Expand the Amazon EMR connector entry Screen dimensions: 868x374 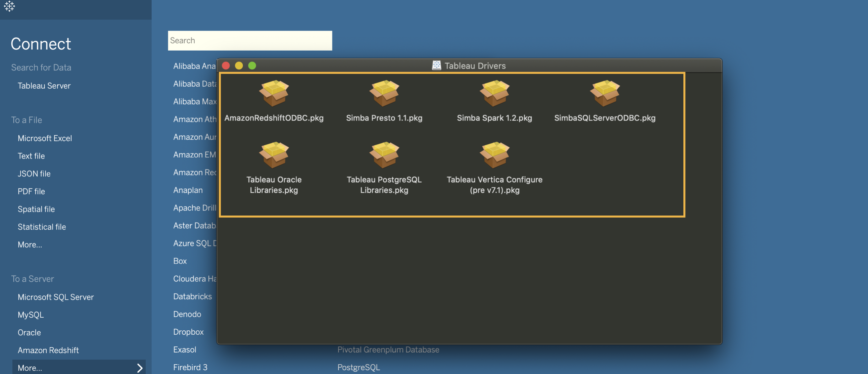(x=194, y=154)
